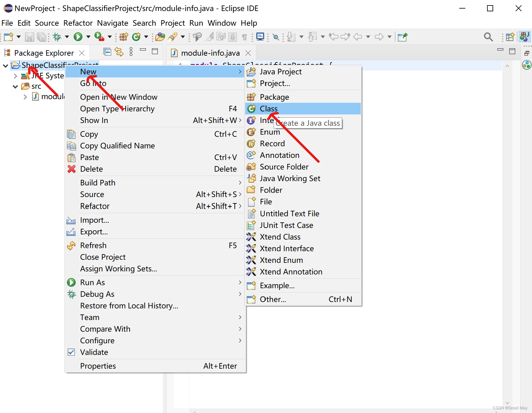The image size is (532, 413).
Task: Click the Save All toolbar icon
Action: pos(41,37)
